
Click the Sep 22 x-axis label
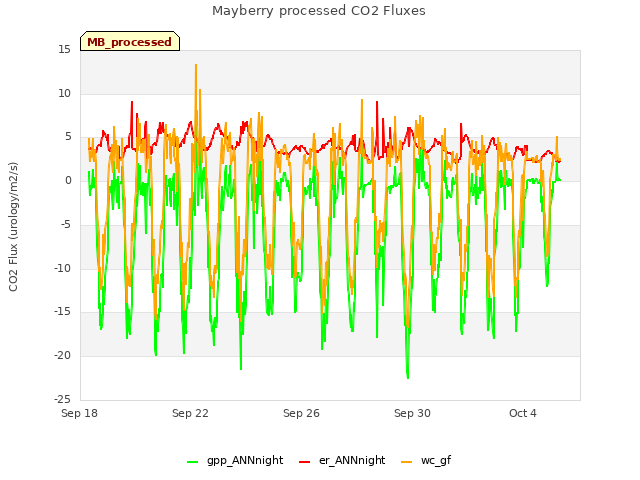190,413
